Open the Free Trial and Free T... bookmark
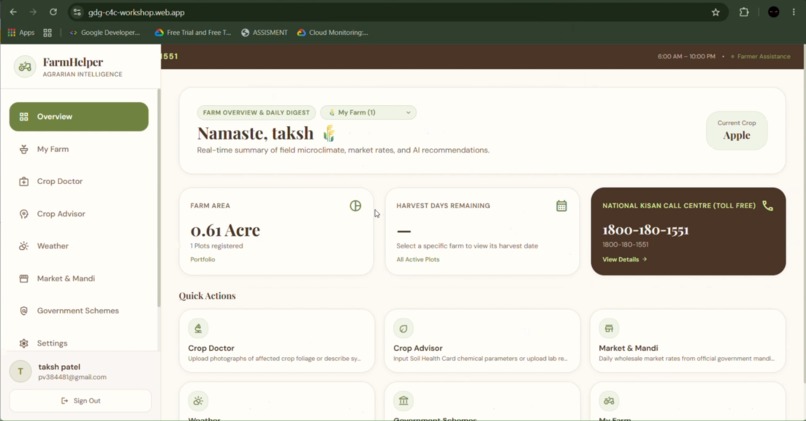Screen dimensions: 806x421 pyautogui.click(x=193, y=32)
